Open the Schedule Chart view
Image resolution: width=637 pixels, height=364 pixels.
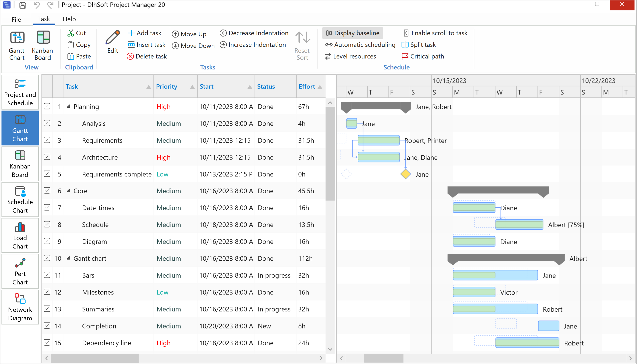coord(20,199)
